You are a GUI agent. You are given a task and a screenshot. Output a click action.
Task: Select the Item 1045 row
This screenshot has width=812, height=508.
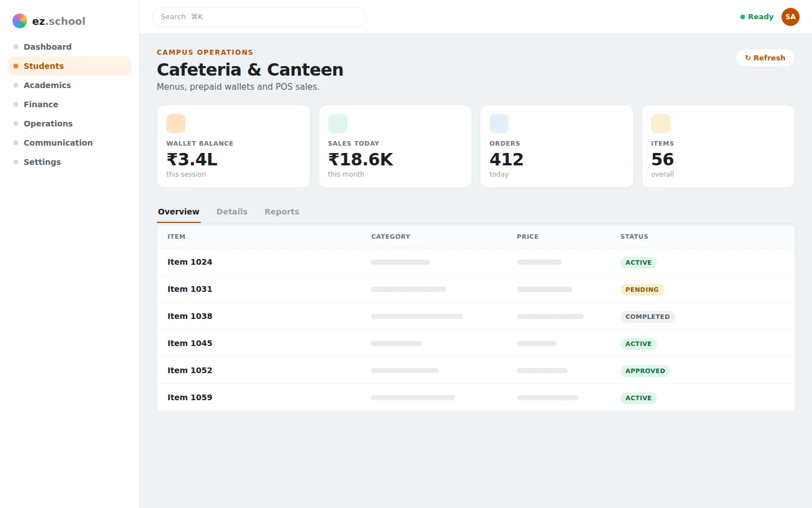476,343
